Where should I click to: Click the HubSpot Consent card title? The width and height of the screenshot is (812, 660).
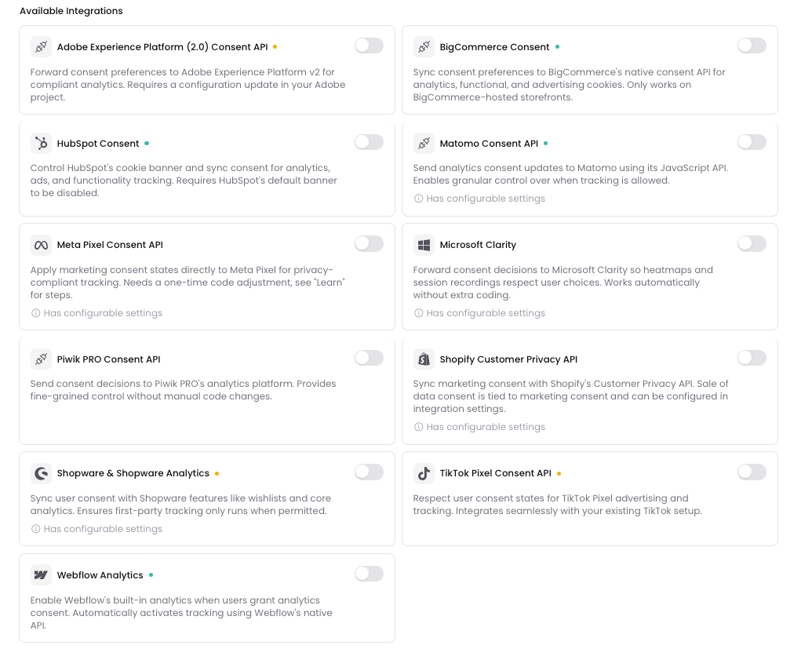[x=98, y=144]
